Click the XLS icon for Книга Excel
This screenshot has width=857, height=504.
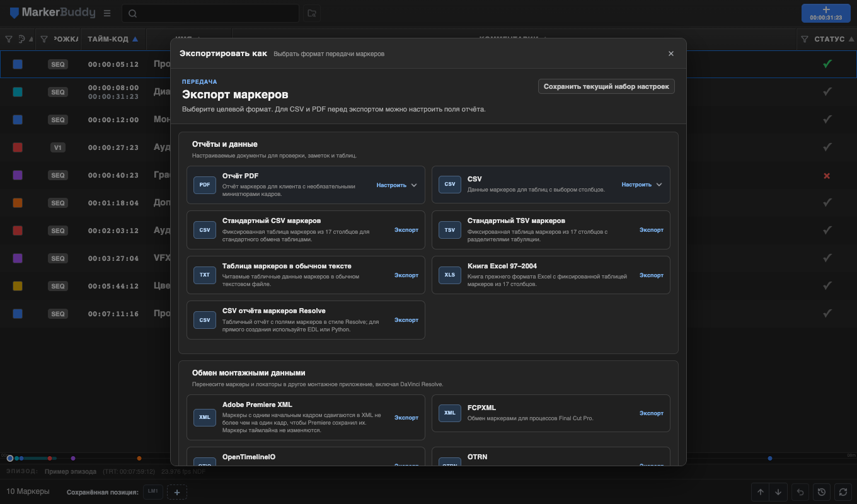pos(450,275)
